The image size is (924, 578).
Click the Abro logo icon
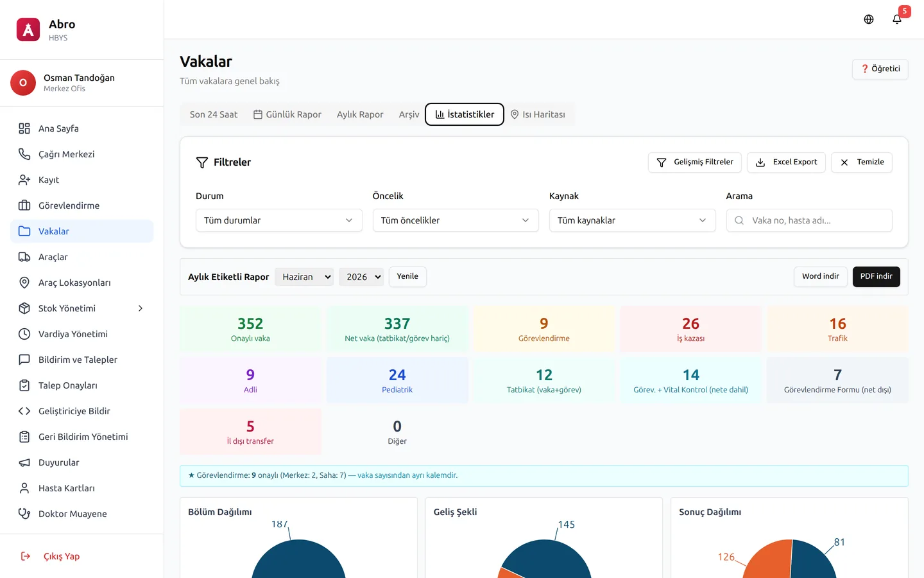click(28, 30)
